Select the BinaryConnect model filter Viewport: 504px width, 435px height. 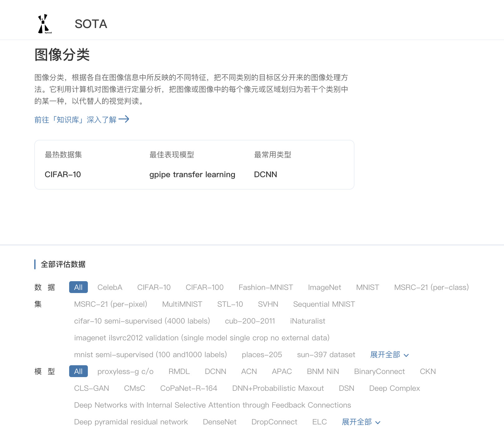(379, 371)
